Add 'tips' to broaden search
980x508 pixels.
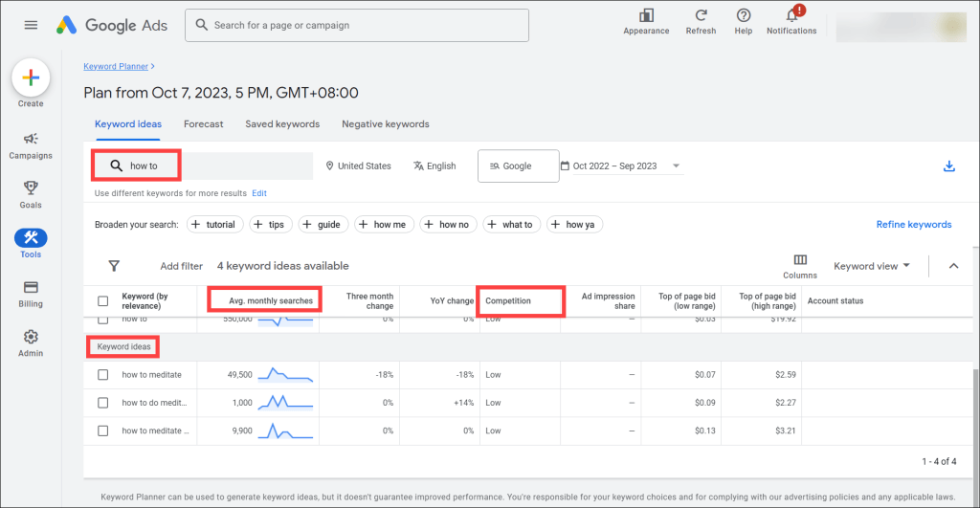tap(271, 224)
